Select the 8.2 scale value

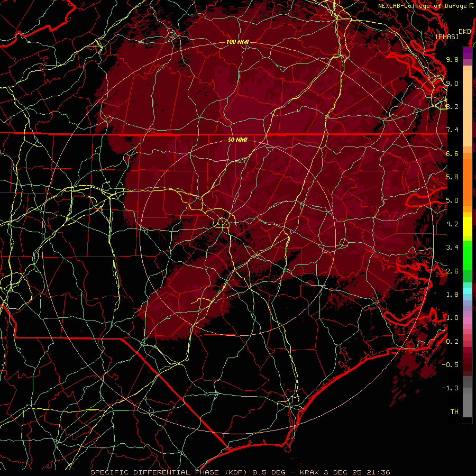(452, 106)
